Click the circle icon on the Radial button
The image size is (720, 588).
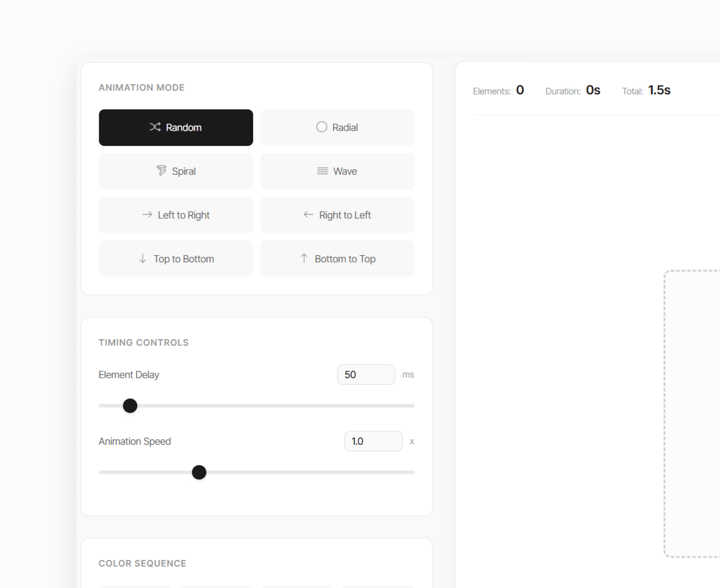click(x=322, y=127)
